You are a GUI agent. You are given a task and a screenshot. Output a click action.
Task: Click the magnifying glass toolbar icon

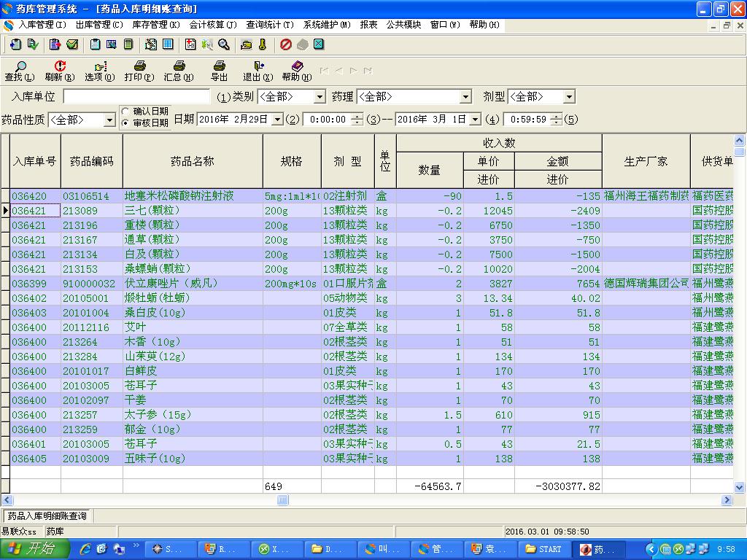pyautogui.click(x=223, y=44)
